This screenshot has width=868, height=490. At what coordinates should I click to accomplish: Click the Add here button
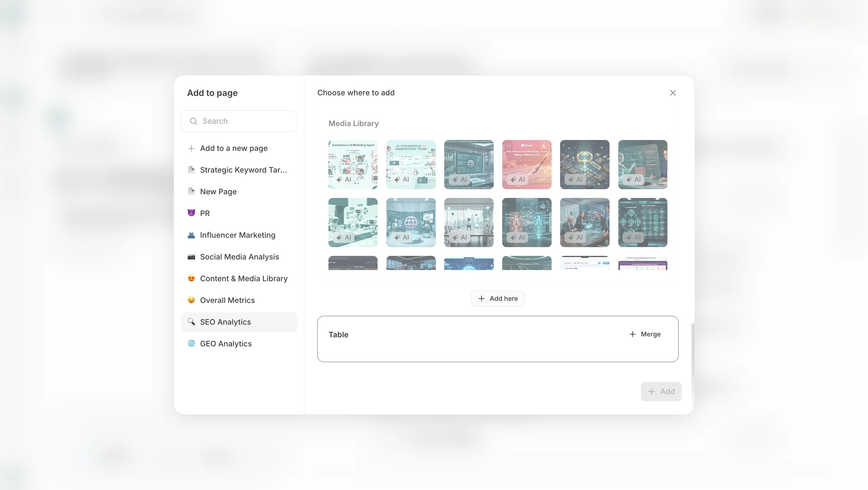click(498, 299)
